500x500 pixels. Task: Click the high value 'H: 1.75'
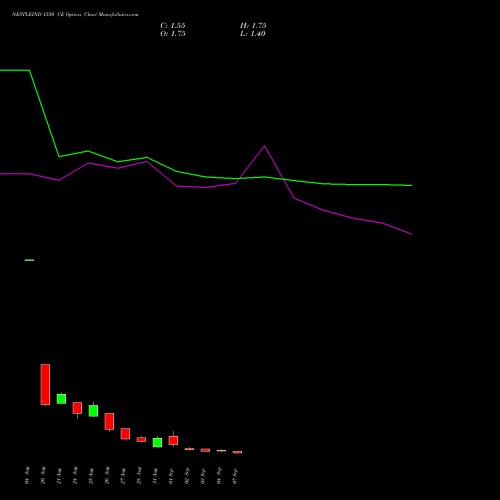click(253, 25)
